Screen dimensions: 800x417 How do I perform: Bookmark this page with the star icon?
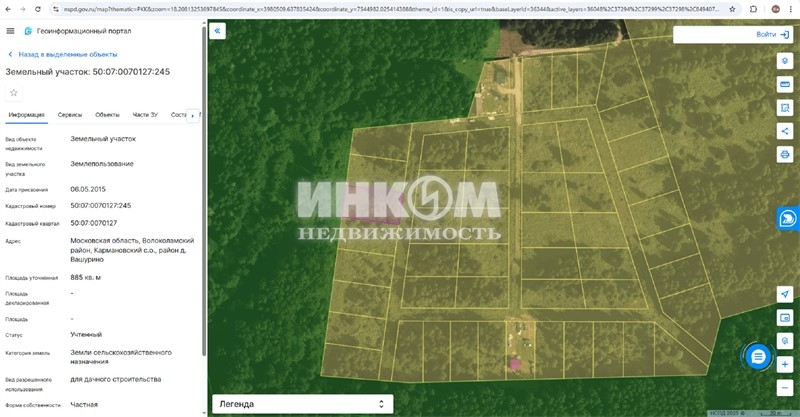pos(732,9)
